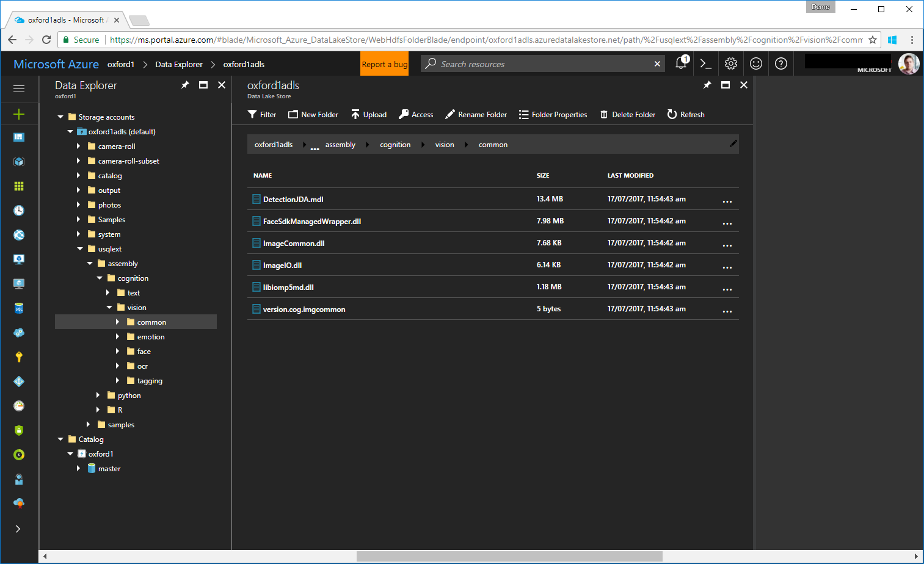Sort by NAME column header
The image size is (924, 564).
pyautogui.click(x=263, y=175)
